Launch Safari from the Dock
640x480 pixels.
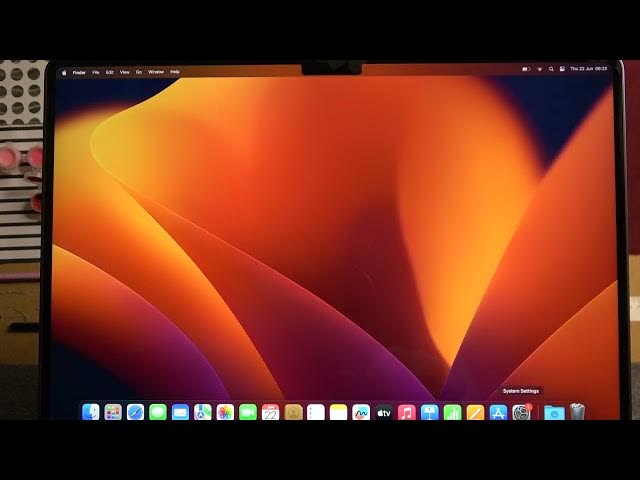tap(136, 412)
